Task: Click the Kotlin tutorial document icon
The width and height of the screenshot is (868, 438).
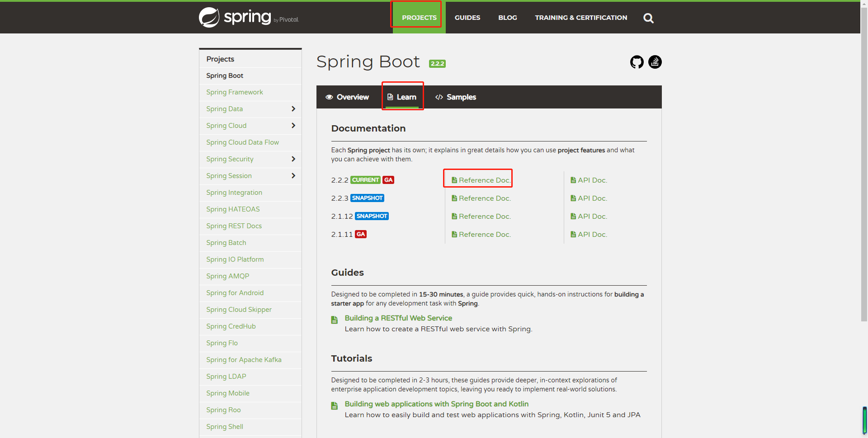Action: pyautogui.click(x=335, y=406)
